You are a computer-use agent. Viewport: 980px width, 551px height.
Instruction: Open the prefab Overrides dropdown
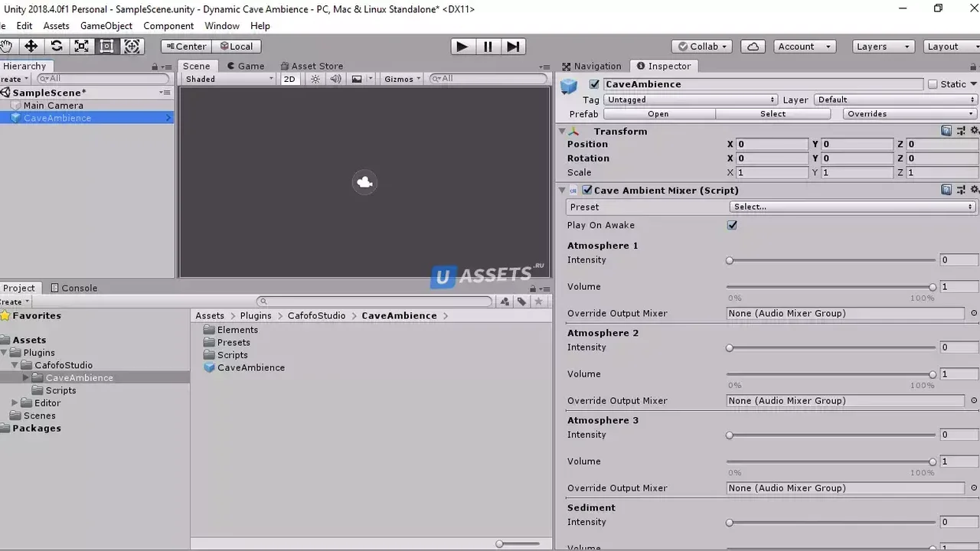(910, 114)
